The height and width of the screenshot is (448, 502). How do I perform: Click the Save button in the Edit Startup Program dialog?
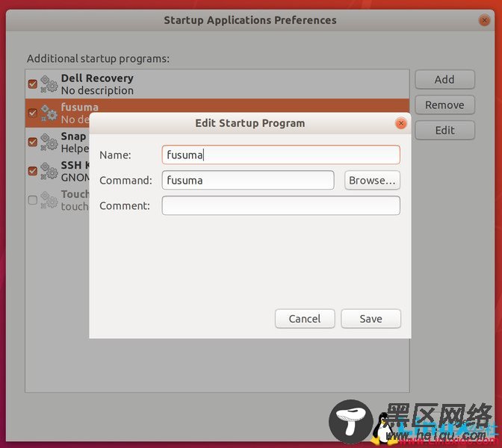tap(371, 318)
